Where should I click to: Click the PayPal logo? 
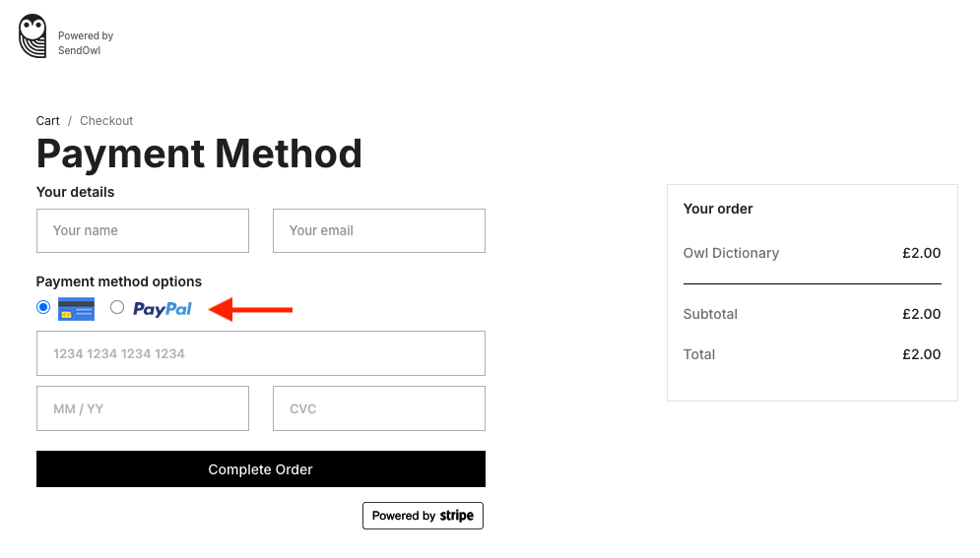coord(163,309)
